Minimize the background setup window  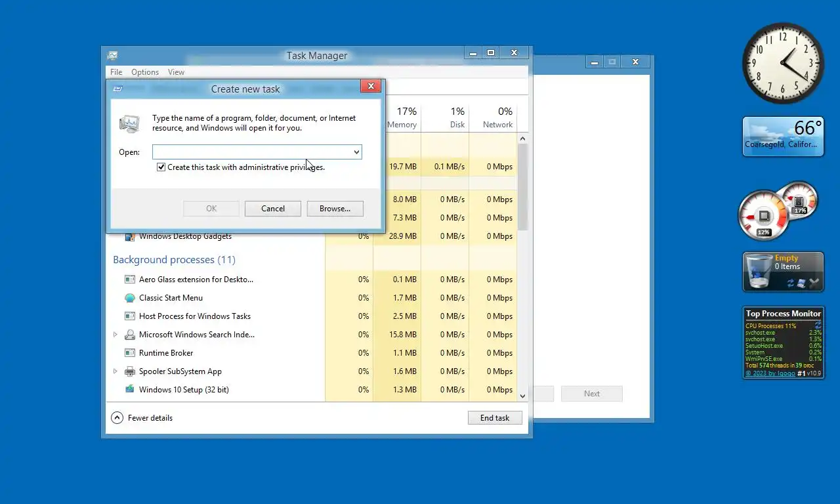pos(594,62)
